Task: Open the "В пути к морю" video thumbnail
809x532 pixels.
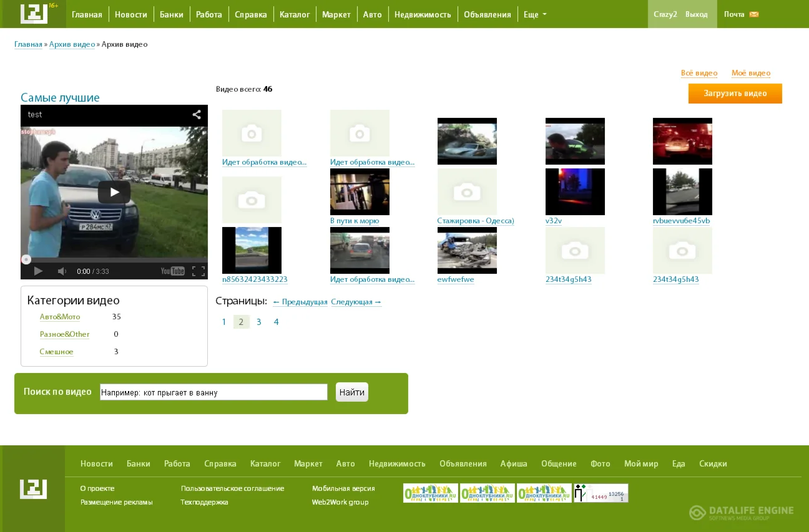Action: tap(360, 192)
